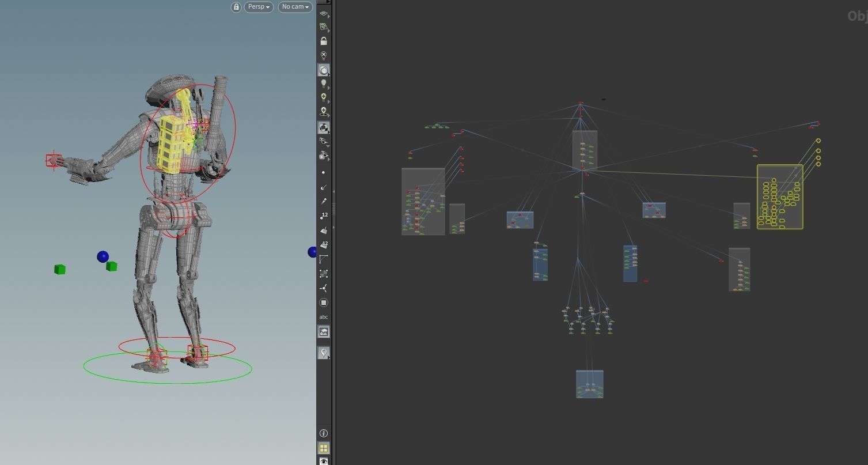Image resolution: width=868 pixels, height=465 pixels.
Task: Click the glasses-with-play icon in toolbar
Action: (324, 156)
